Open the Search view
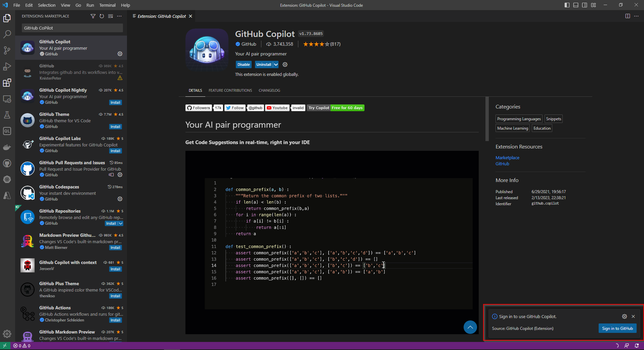644x350 pixels. click(x=7, y=34)
